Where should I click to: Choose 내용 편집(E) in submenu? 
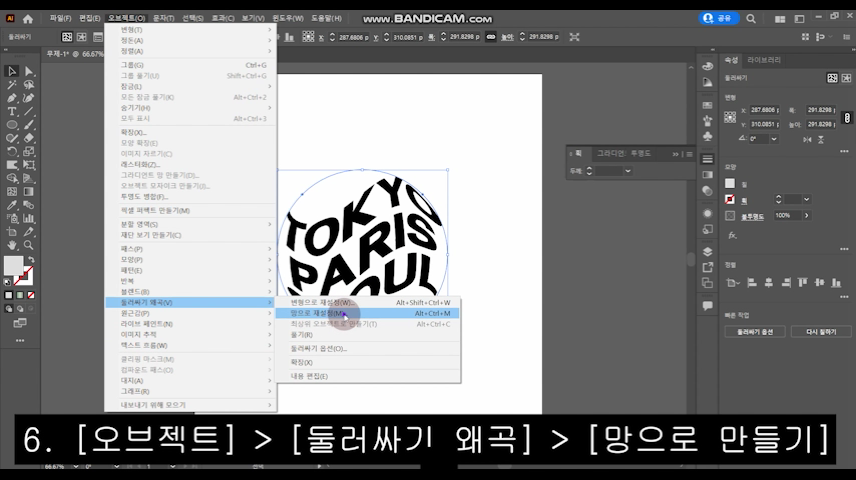point(367,376)
